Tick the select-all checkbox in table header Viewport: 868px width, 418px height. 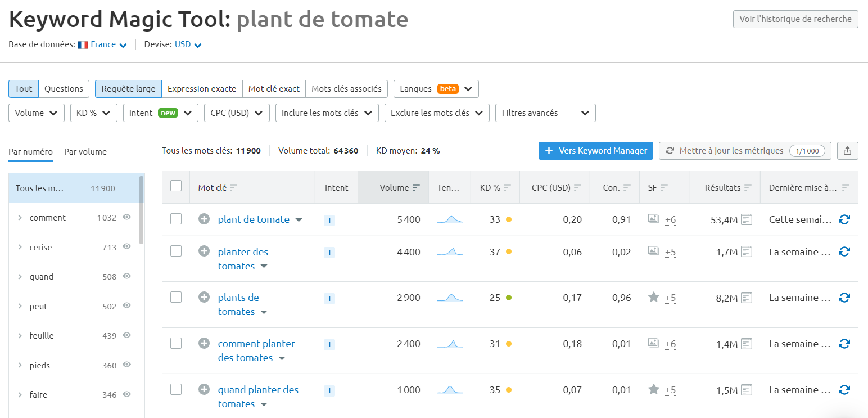(176, 186)
